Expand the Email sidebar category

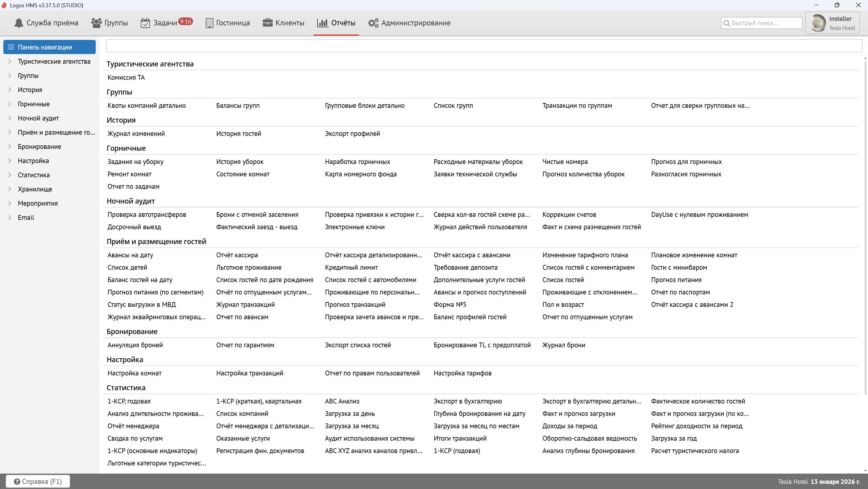[x=10, y=217]
